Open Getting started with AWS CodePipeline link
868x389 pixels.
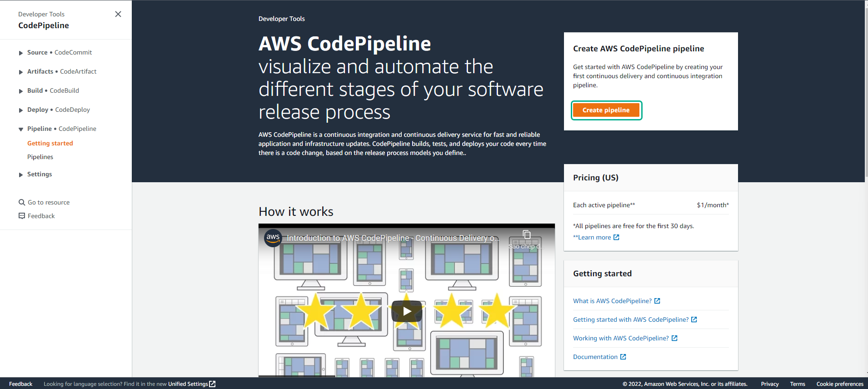tap(631, 319)
